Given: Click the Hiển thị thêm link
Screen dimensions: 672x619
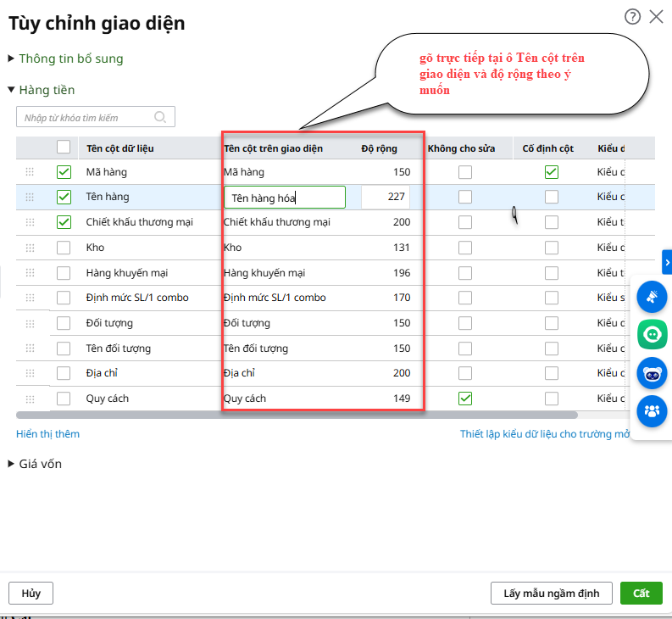Looking at the screenshot, I should point(47,433).
